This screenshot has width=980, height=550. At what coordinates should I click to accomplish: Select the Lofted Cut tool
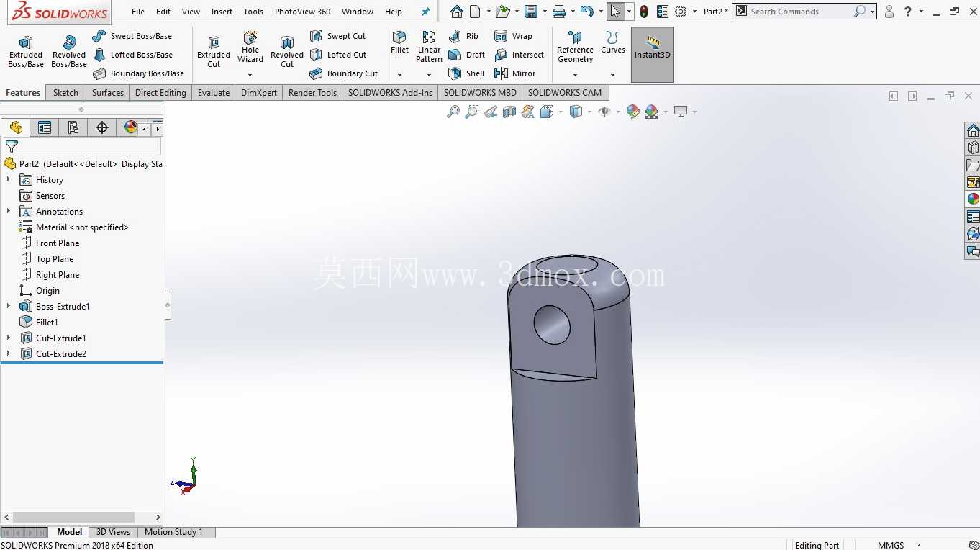click(337, 55)
